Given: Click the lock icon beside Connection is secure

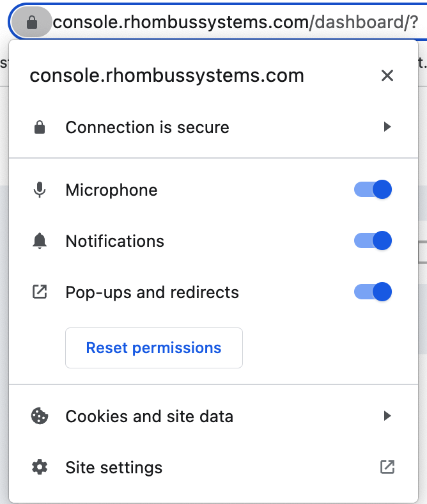Looking at the screenshot, I should (40, 127).
